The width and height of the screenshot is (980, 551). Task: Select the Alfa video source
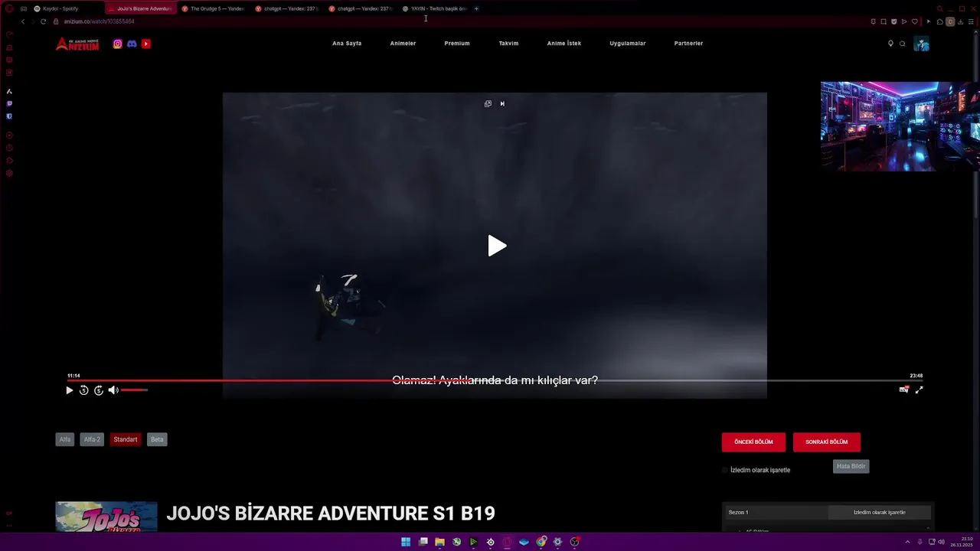click(x=65, y=439)
